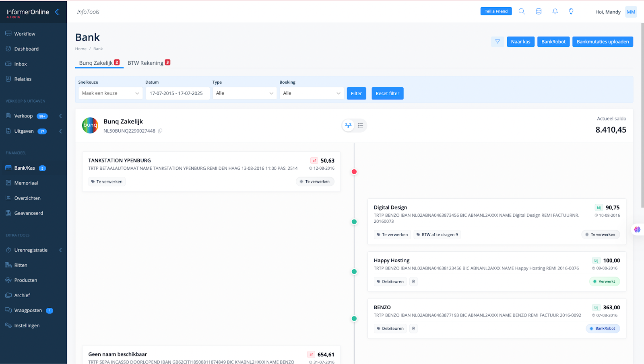
Task: Open BankRobot button
Action: [x=553, y=41]
